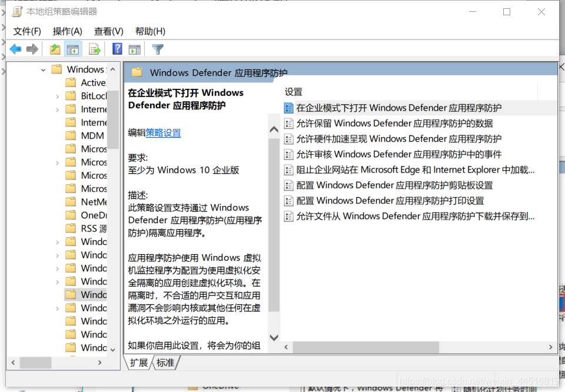The height and width of the screenshot is (392, 565).
Task: Click the policy icon for 允许硬件加速呈现
Action: point(288,139)
